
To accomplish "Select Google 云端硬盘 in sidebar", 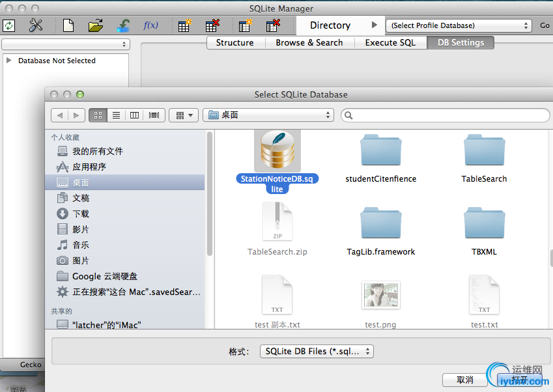I will [125, 276].
